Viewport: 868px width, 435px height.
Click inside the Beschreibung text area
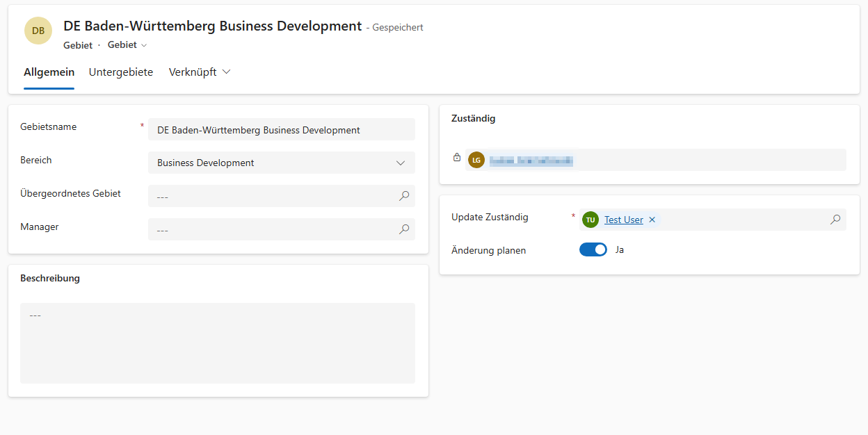(x=218, y=343)
